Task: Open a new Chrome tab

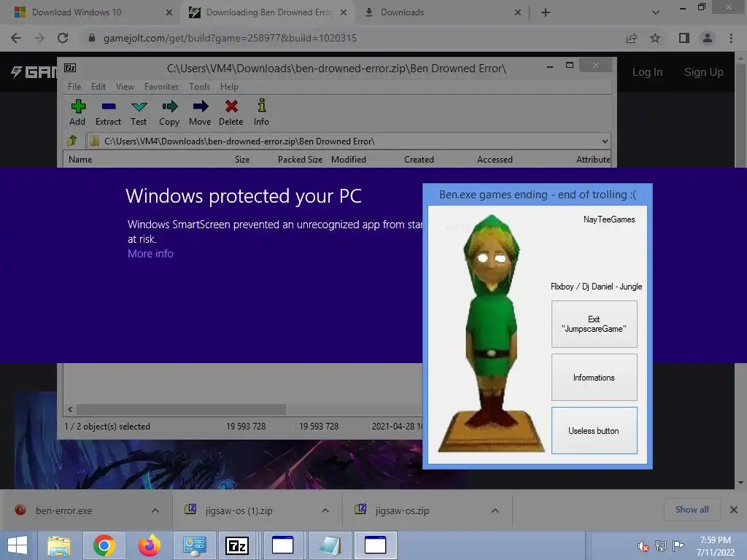Action: tap(546, 12)
